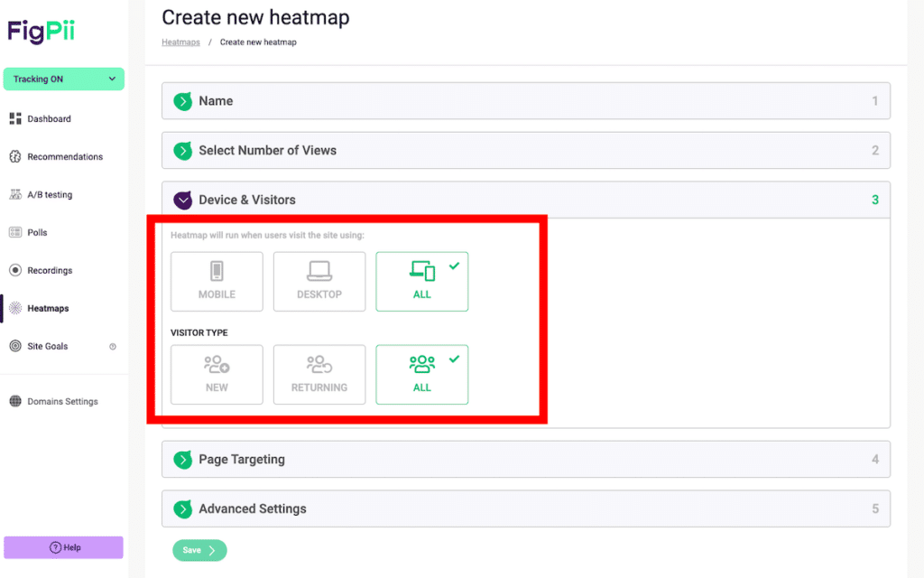Open Site Goals settings
Screen dimensions: 924x578
click(46, 346)
